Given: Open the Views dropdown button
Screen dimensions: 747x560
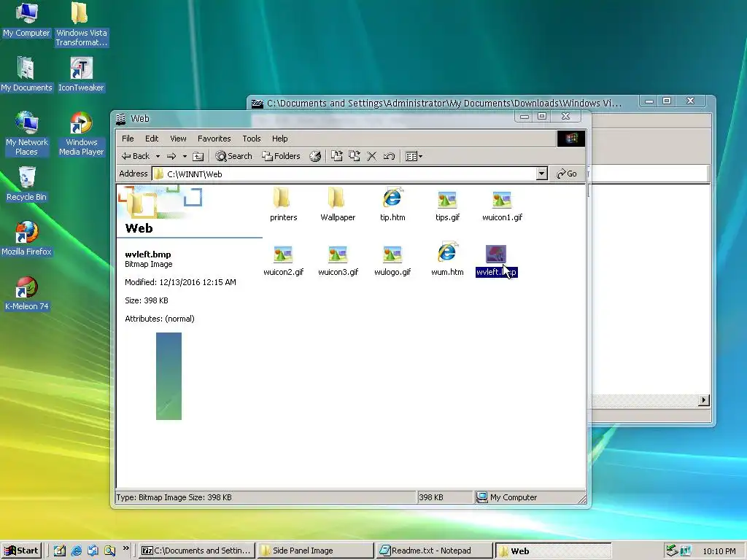Looking at the screenshot, I should 414,156.
